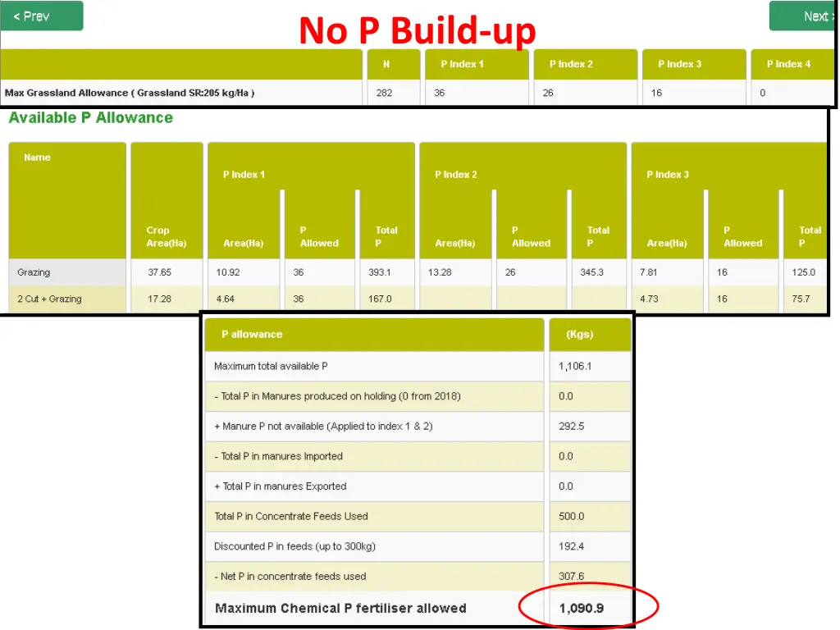Click the final value 1,090.9
Screen dimensions: 840x630
[582, 609]
